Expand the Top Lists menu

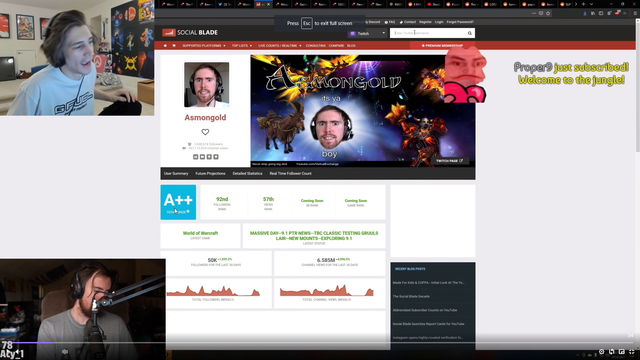(242, 46)
